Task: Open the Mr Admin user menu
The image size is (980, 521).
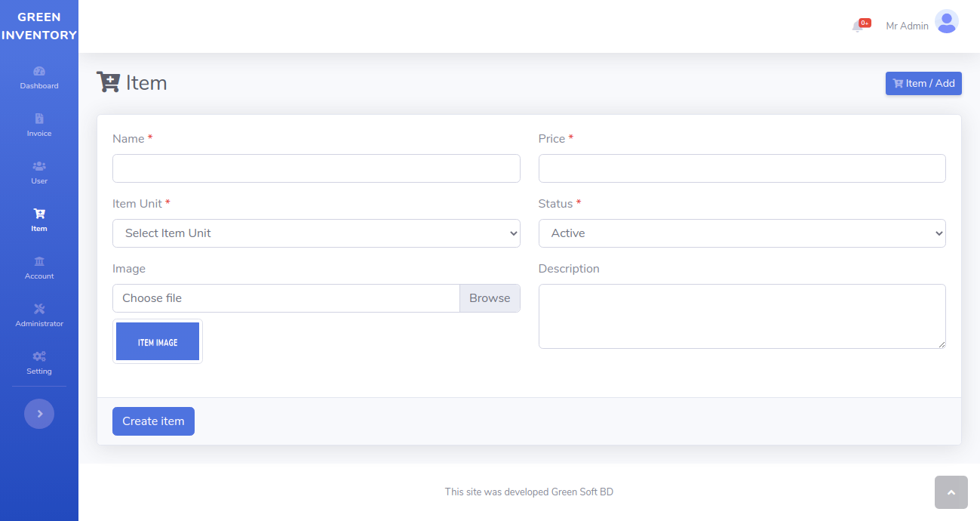Action: click(x=907, y=26)
